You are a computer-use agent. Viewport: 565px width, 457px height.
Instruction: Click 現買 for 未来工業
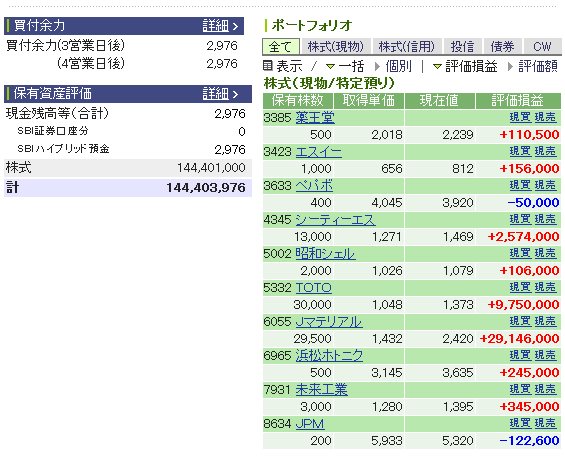coord(520,389)
